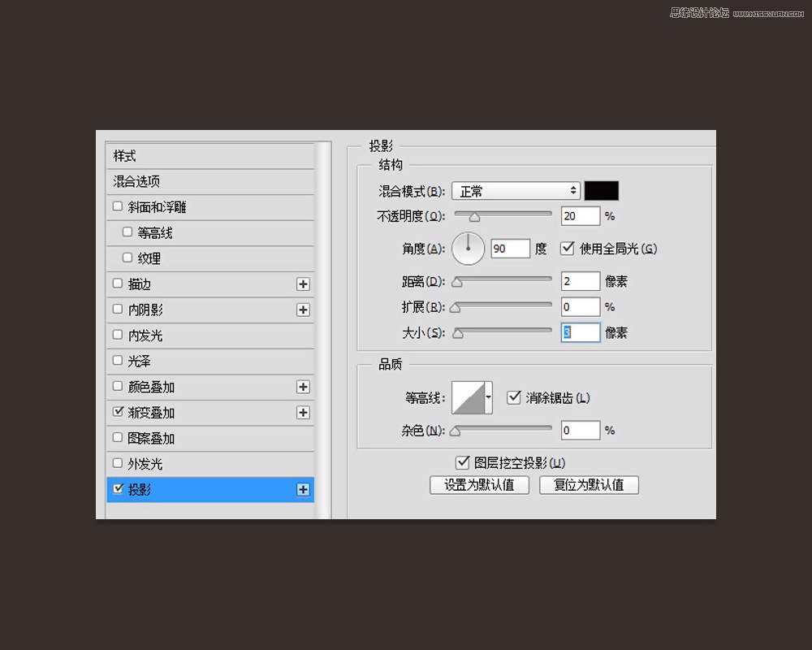Click the plus icon beside 渐变叠加
812x650 pixels.
302,413
